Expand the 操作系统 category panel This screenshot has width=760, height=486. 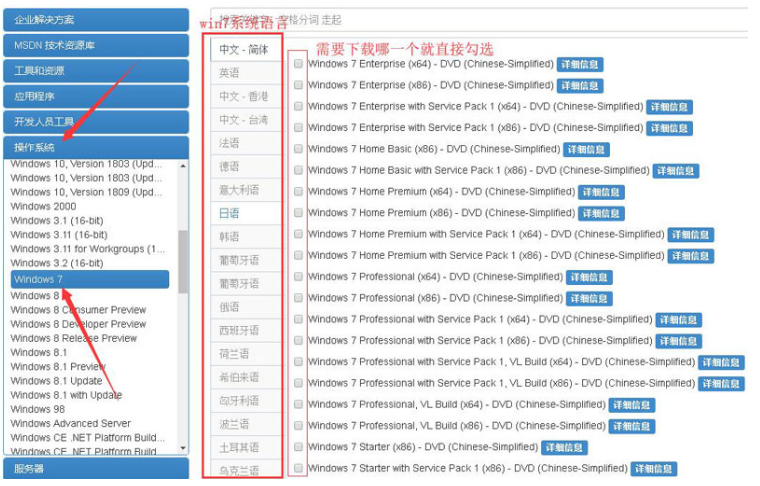(x=95, y=148)
